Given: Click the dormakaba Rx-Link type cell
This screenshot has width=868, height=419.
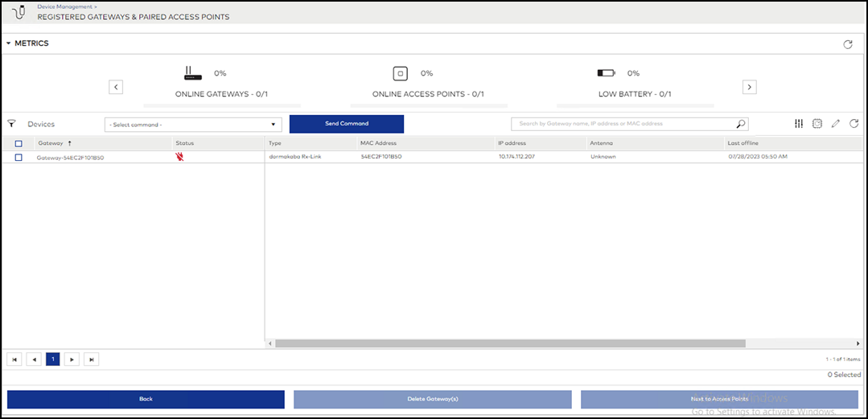Looking at the screenshot, I should pos(295,157).
